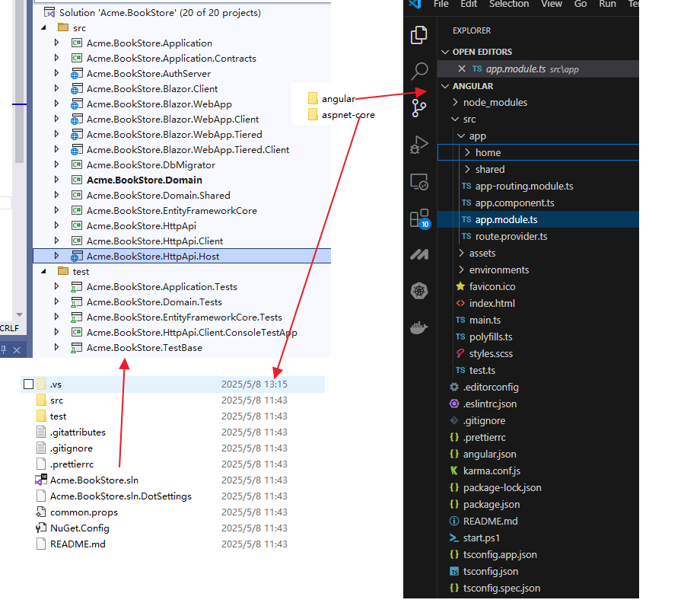This screenshot has width=700, height=603.
Task: Tick the checkbox beside the .vs folder
Action: (x=29, y=384)
